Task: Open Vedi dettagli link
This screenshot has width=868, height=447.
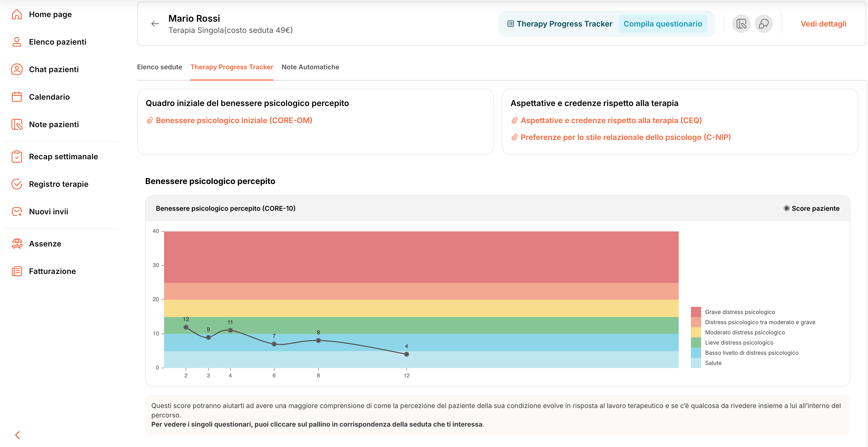Action: pyautogui.click(x=823, y=24)
